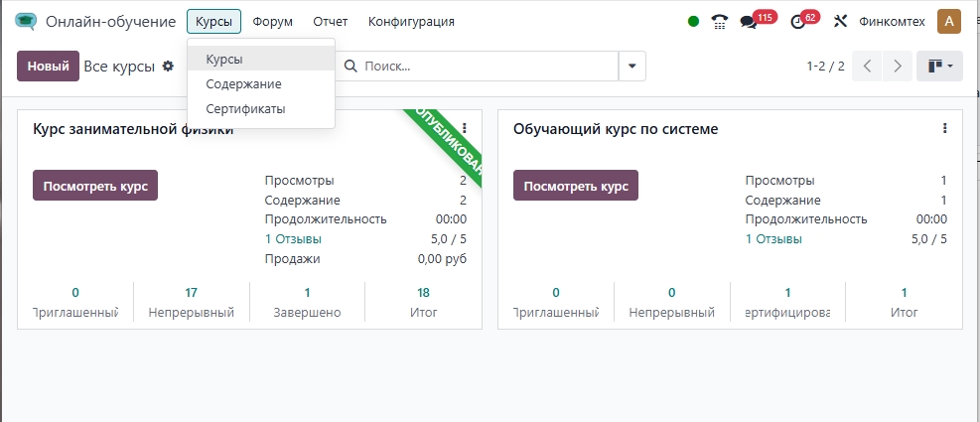Open the kanban view switcher dropdown

(x=938, y=67)
